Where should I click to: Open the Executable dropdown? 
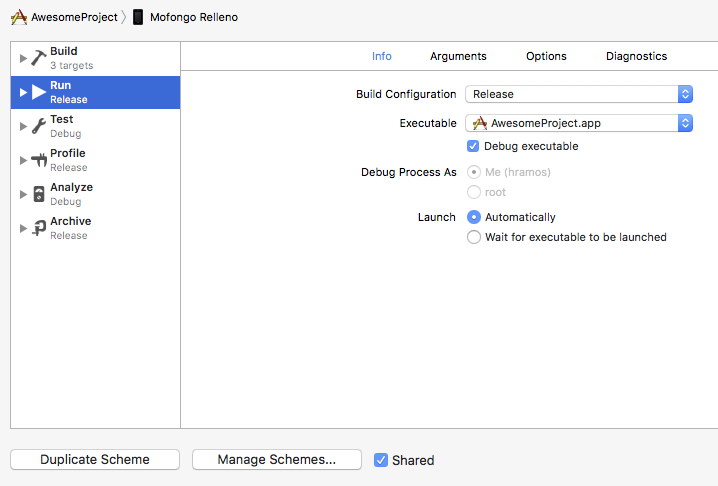tap(579, 123)
